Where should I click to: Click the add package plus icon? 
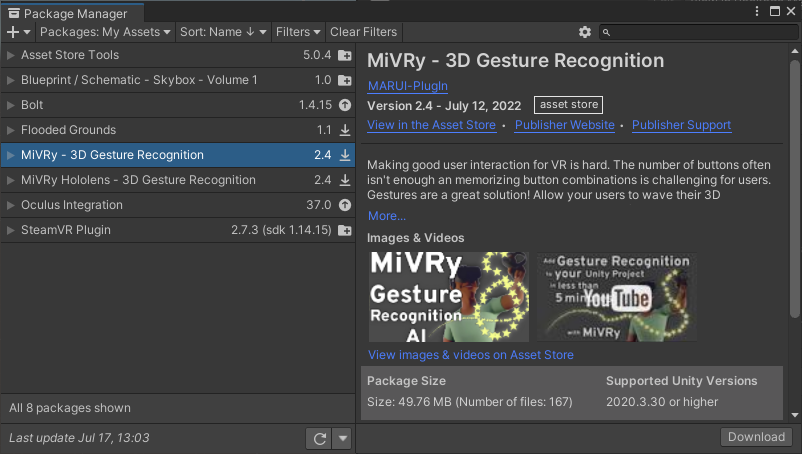coord(18,32)
